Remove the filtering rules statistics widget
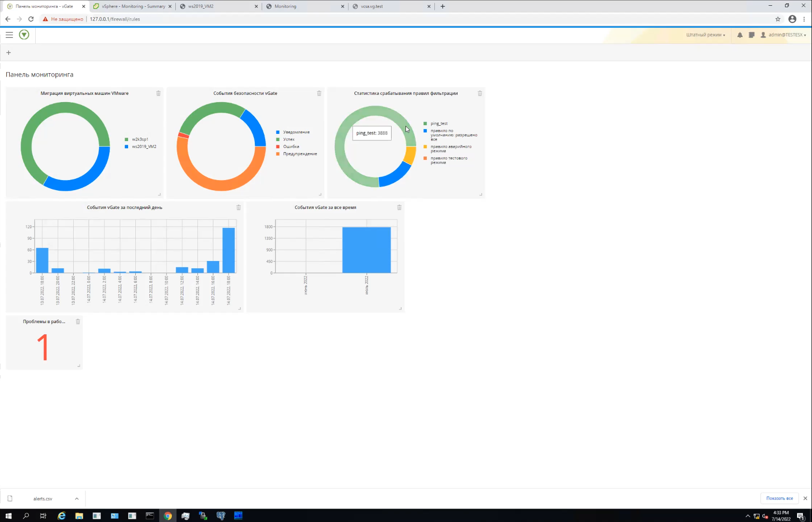 click(480, 93)
